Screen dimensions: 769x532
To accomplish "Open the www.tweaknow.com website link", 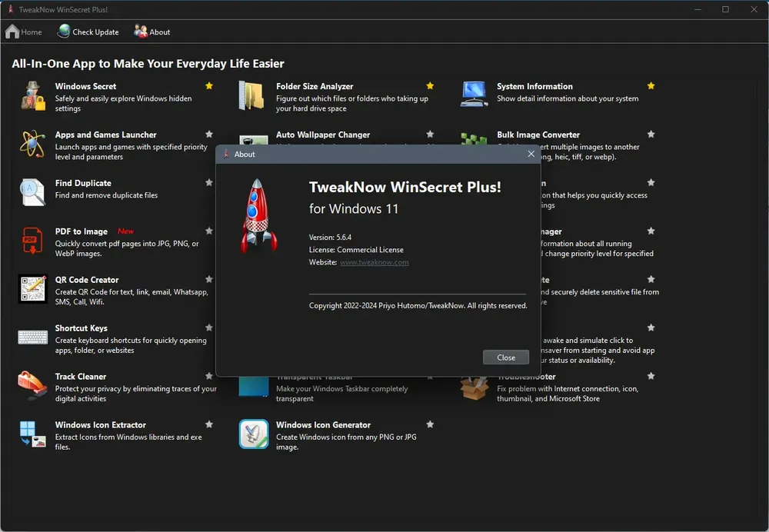I will pos(374,262).
